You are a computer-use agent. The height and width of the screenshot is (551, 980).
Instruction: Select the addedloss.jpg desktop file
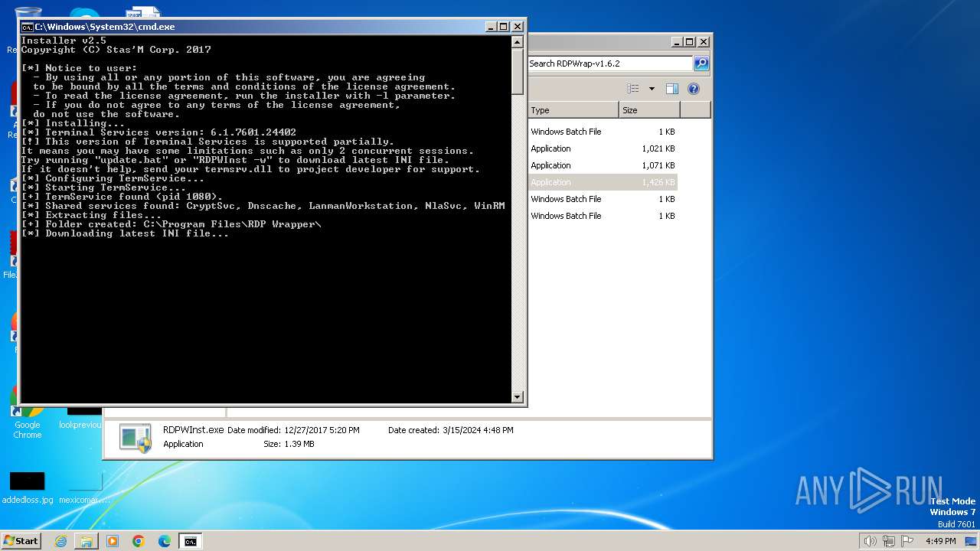28,487
